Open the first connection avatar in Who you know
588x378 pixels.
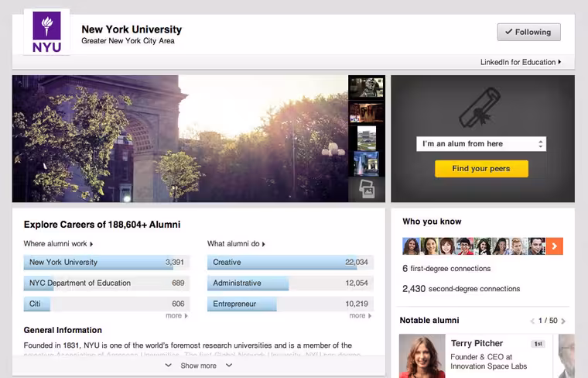coord(411,246)
